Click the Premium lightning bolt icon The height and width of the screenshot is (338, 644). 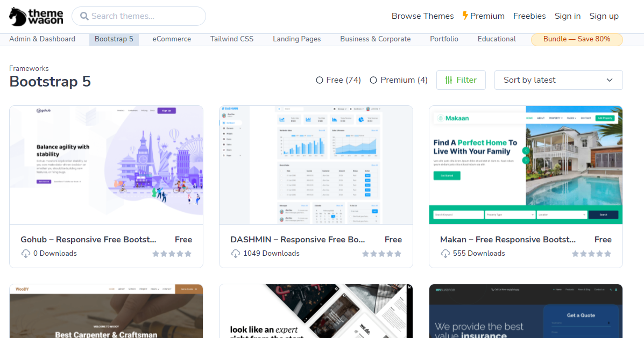pyautogui.click(x=465, y=16)
